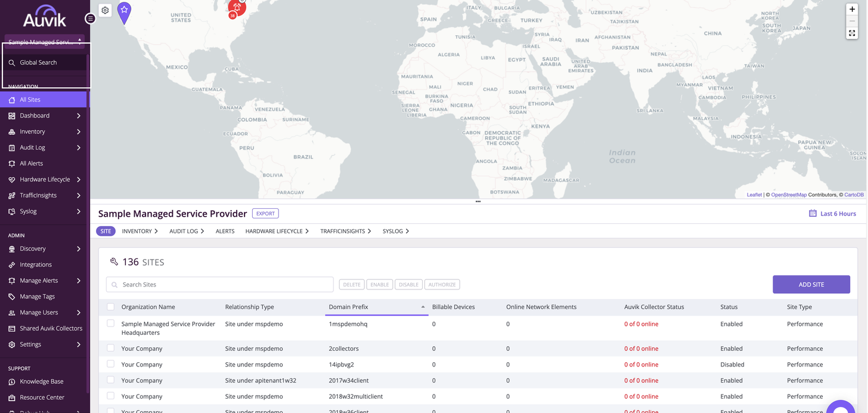The height and width of the screenshot is (413, 868).
Task: Click the Manage Users people icon
Action: tap(11, 313)
